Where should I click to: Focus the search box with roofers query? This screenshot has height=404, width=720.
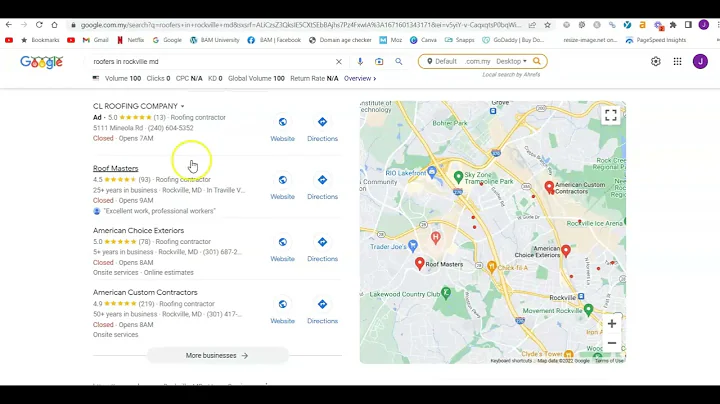coord(211,62)
